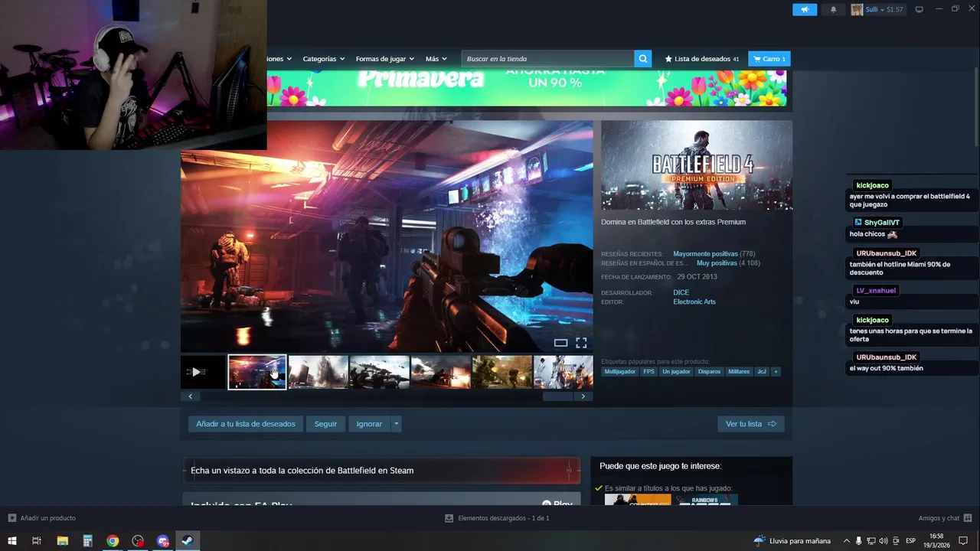Open the Carro shopping cart
This screenshot has height=551, width=980.
769,58
